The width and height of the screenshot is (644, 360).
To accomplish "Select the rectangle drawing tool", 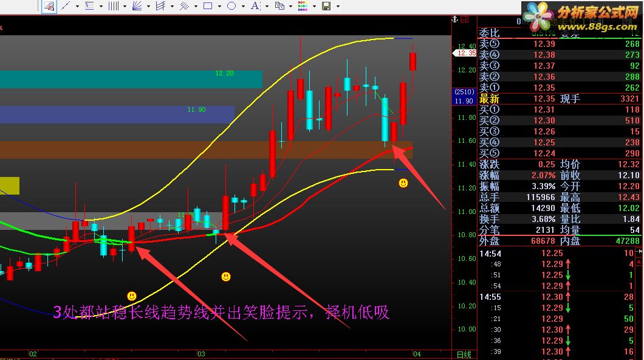I will click(x=208, y=6).
